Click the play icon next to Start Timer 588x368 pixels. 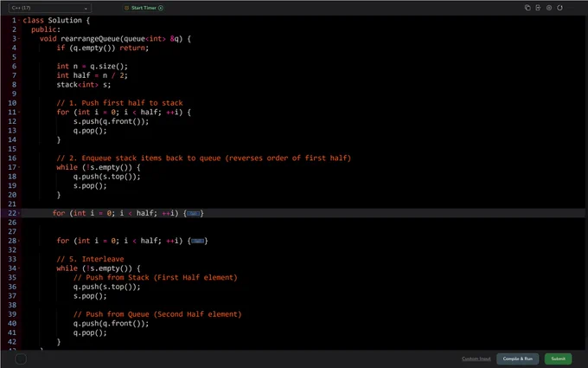pyautogui.click(x=161, y=8)
